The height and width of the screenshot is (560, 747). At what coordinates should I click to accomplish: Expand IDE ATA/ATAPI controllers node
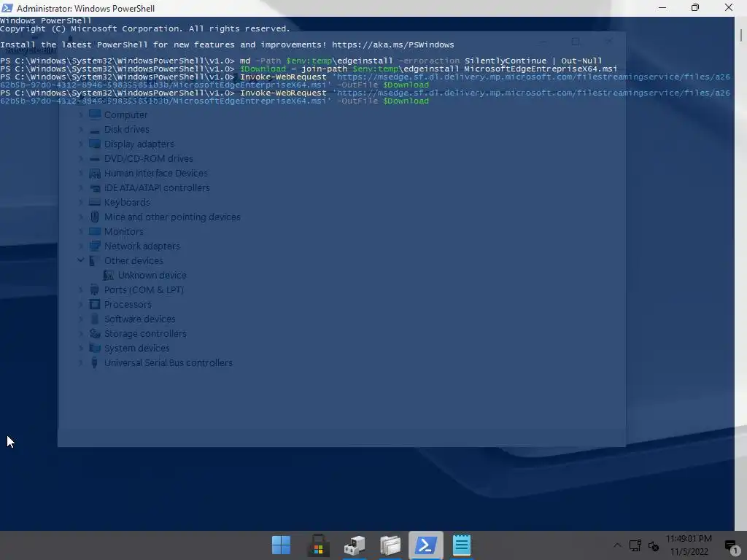click(x=80, y=187)
